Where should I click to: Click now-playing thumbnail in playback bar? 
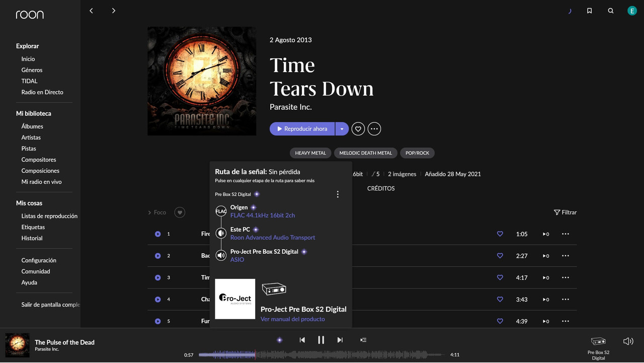coord(17,345)
